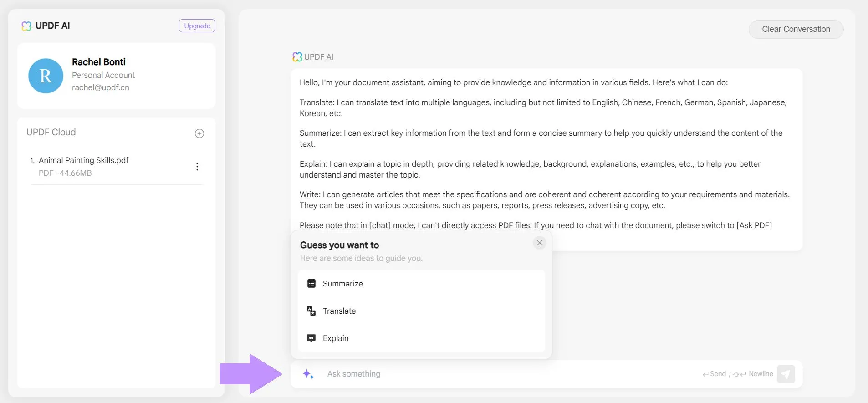Click the Explain quote-bubble icon
Viewport: 868px width, 403px height.
[x=311, y=338]
